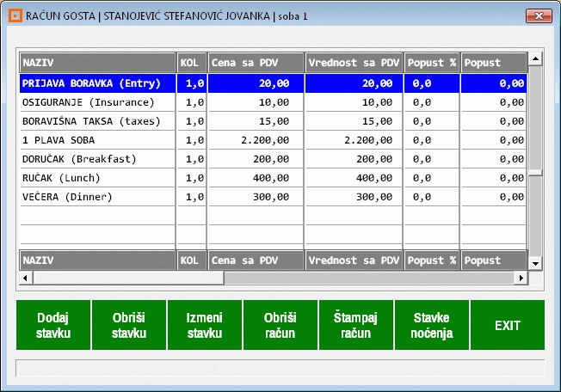Select the OSIGURANJE (Insurance) row
This screenshot has height=392, width=561.
point(274,102)
